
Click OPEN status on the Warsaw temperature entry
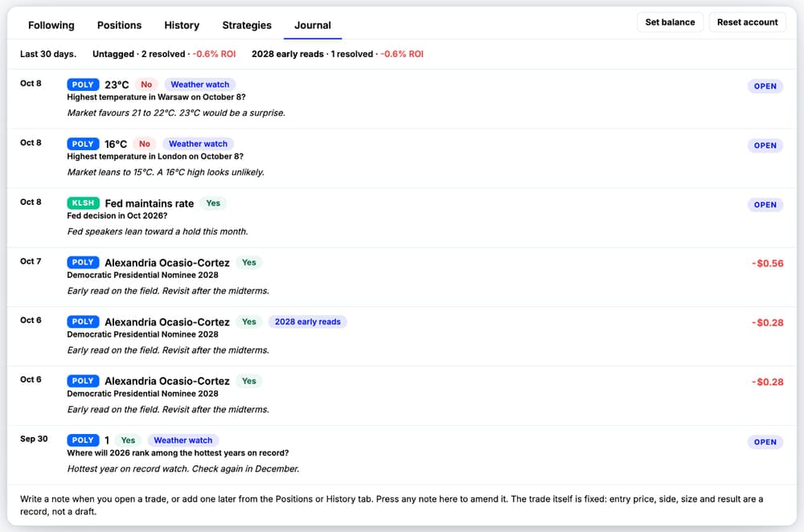pos(765,86)
